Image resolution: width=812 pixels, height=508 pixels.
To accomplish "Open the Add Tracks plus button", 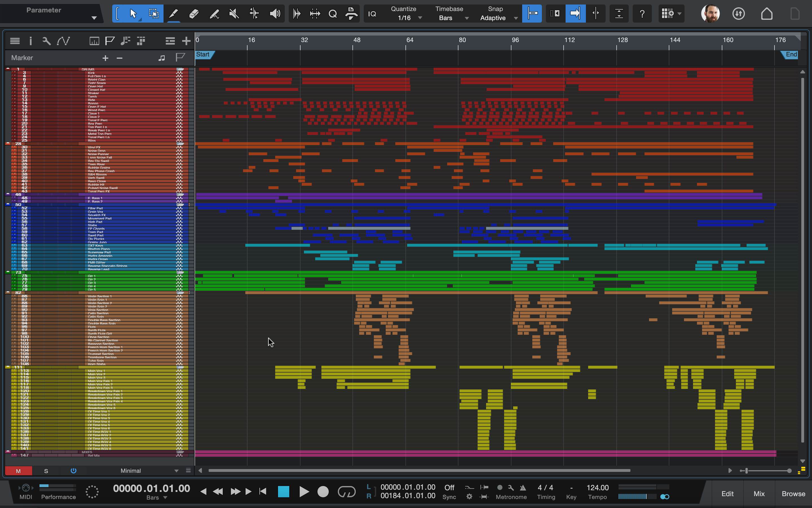I will [x=186, y=41].
